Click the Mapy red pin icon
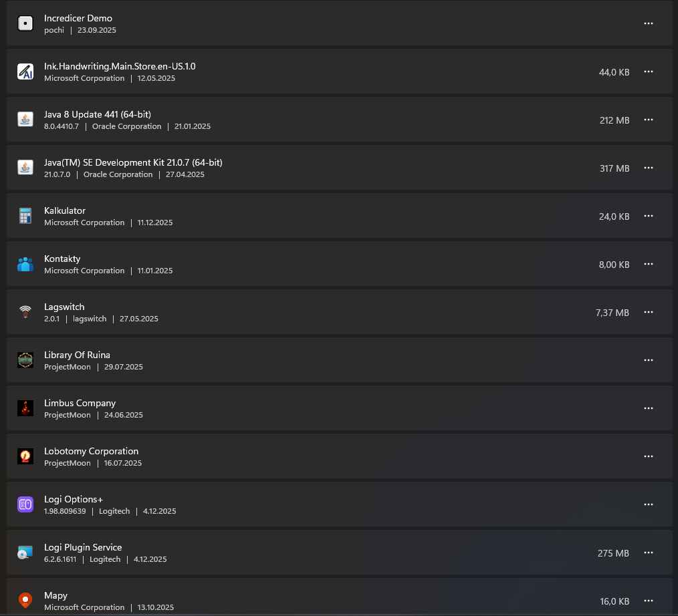This screenshot has height=616, width=678. click(x=25, y=600)
